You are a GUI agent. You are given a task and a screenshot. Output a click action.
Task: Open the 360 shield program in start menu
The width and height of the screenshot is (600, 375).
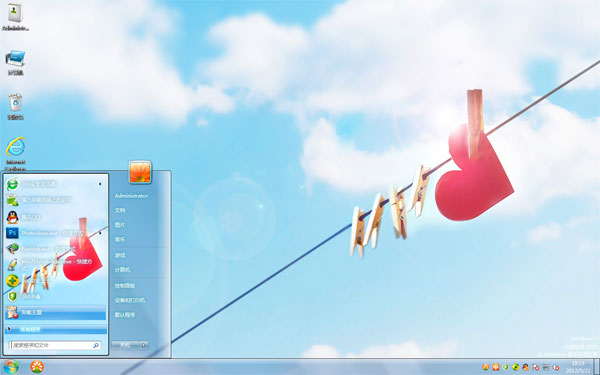(x=56, y=296)
